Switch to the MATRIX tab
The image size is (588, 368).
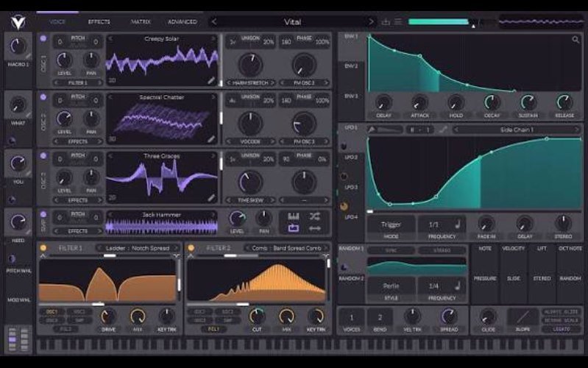point(141,22)
